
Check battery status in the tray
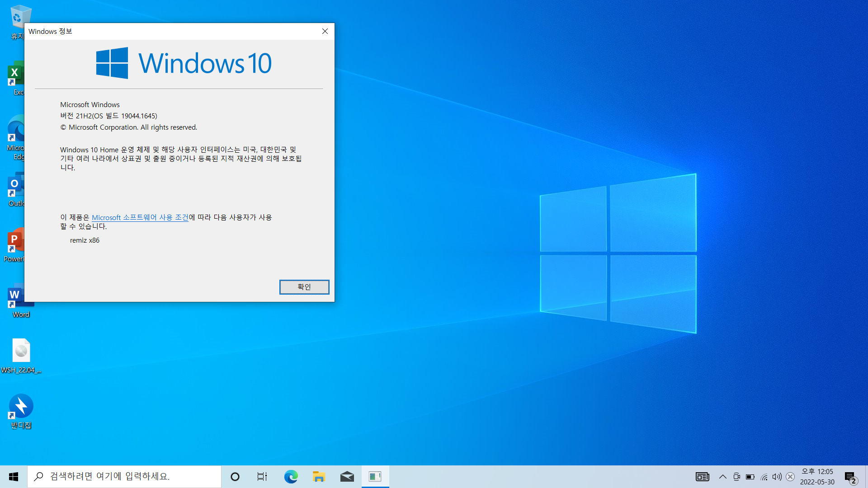coord(750,477)
